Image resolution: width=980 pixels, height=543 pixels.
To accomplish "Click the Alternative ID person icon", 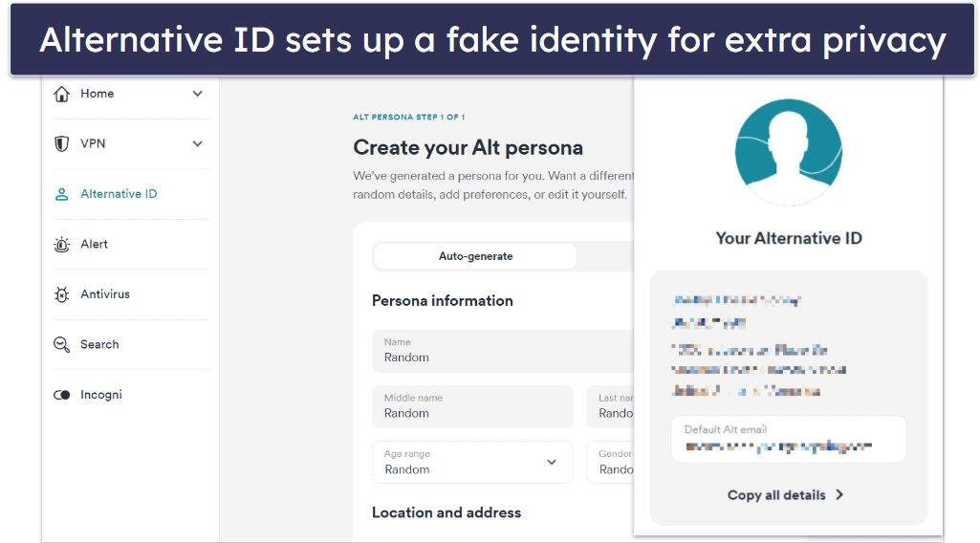I will point(62,194).
